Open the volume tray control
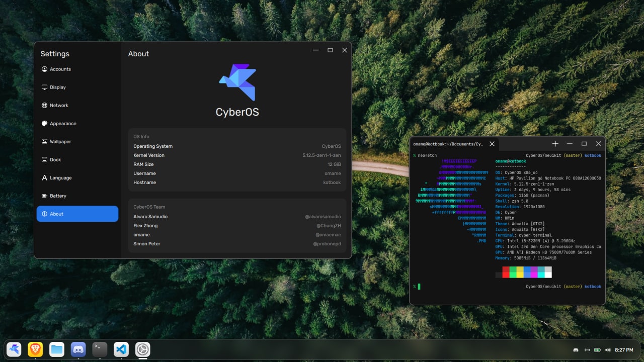 [x=608, y=349]
